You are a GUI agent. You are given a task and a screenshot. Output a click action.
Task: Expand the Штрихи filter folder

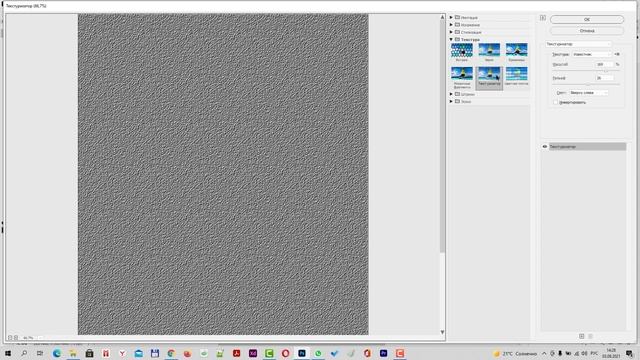pyautogui.click(x=451, y=94)
